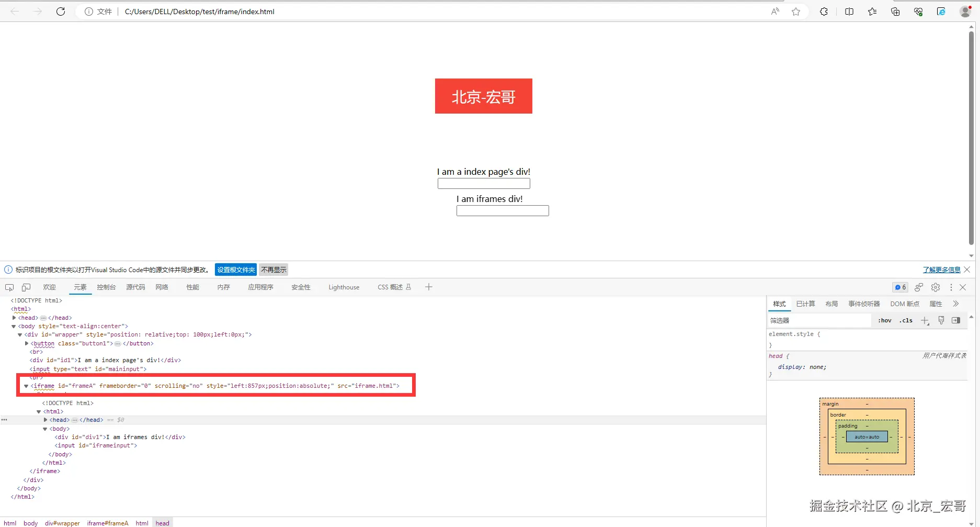
Task: Open the issues counter showing 6
Action: 900,287
